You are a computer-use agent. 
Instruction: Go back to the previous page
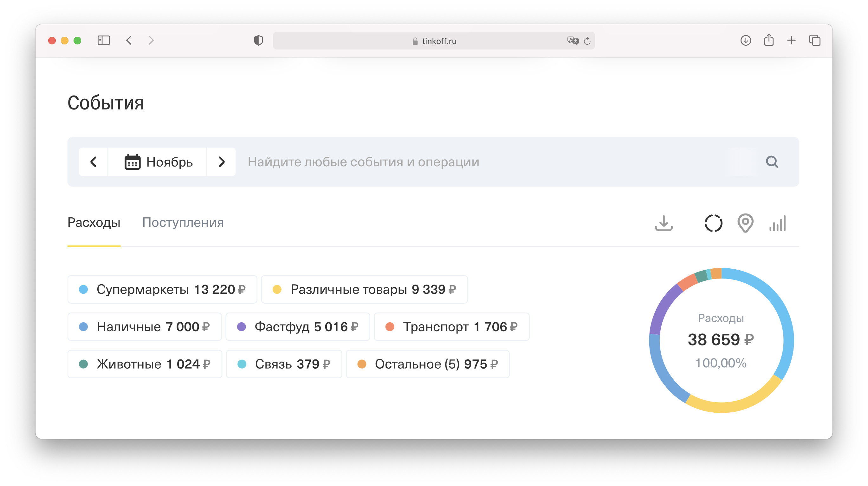click(129, 41)
